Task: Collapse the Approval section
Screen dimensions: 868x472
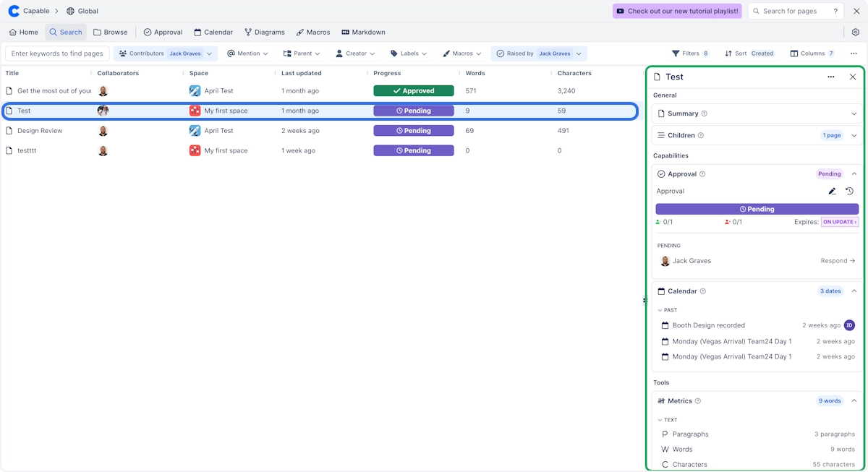Action: [x=854, y=174]
